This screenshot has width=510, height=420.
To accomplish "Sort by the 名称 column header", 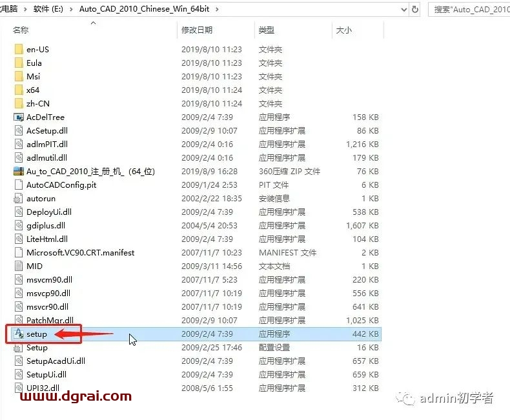I will (21, 30).
